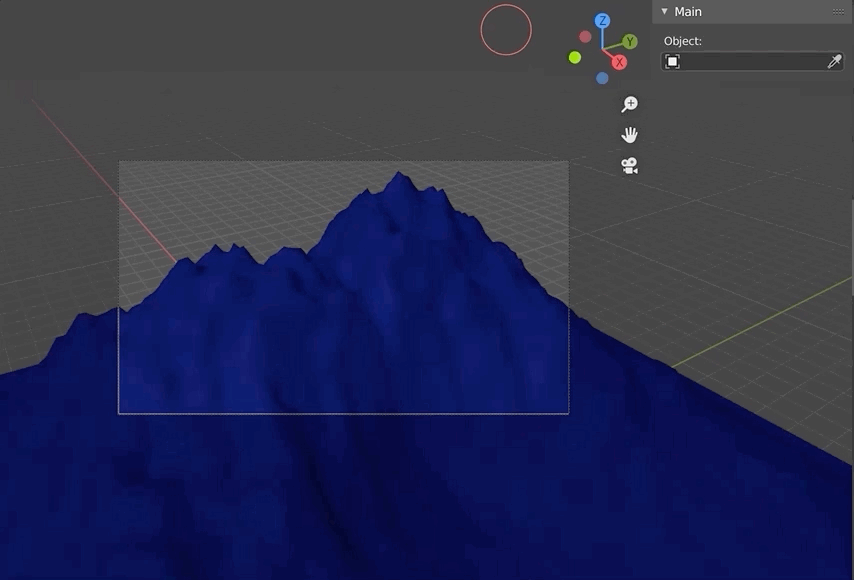This screenshot has width=854, height=580.
Task: Click inside the render border rectangle
Action: pyautogui.click(x=343, y=285)
